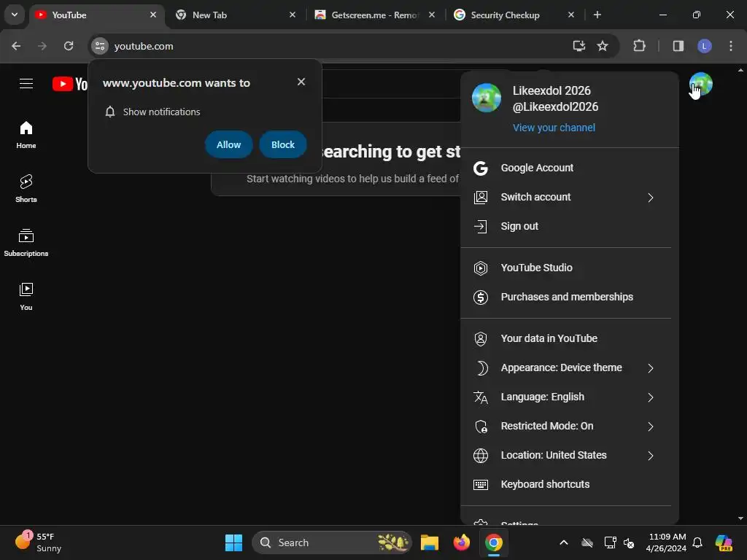
Task: Click the globe Location icon
Action: [x=480, y=456]
